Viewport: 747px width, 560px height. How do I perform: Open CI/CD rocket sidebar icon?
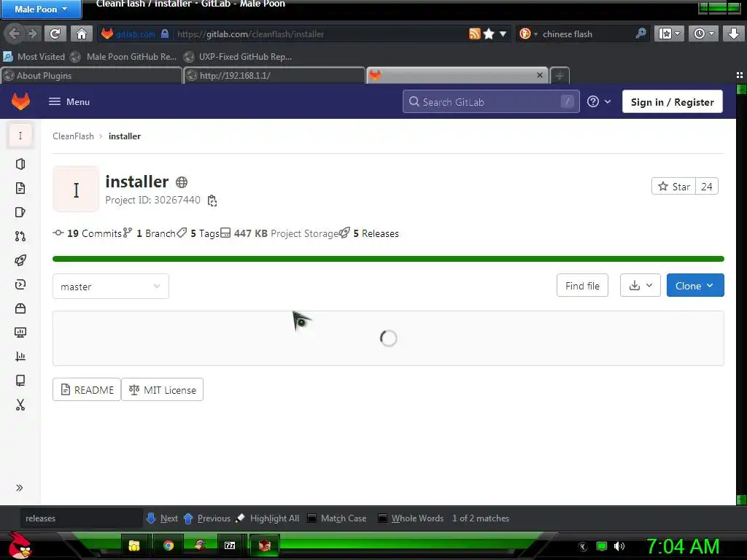(x=20, y=260)
